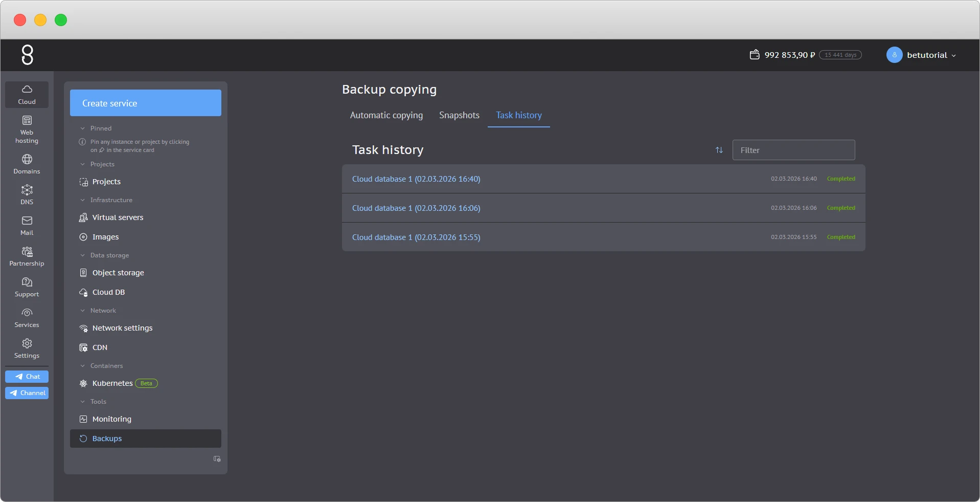Screen dimensions: 980x502
Task: Click the Network settings icon
Action: pyautogui.click(x=83, y=328)
